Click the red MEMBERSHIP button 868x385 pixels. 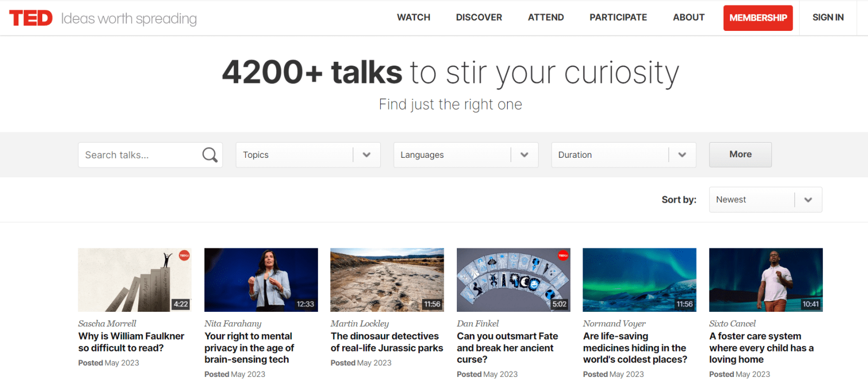click(x=758, y=18)
